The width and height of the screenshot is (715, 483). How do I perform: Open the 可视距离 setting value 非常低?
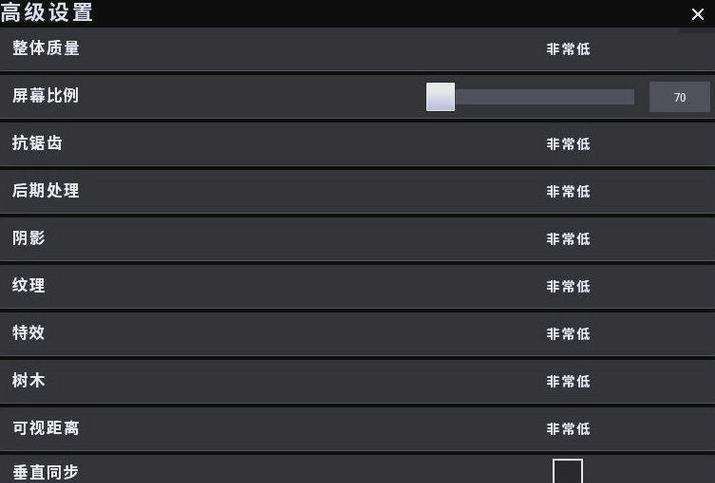pyautogui.click(x=568, y=428)
